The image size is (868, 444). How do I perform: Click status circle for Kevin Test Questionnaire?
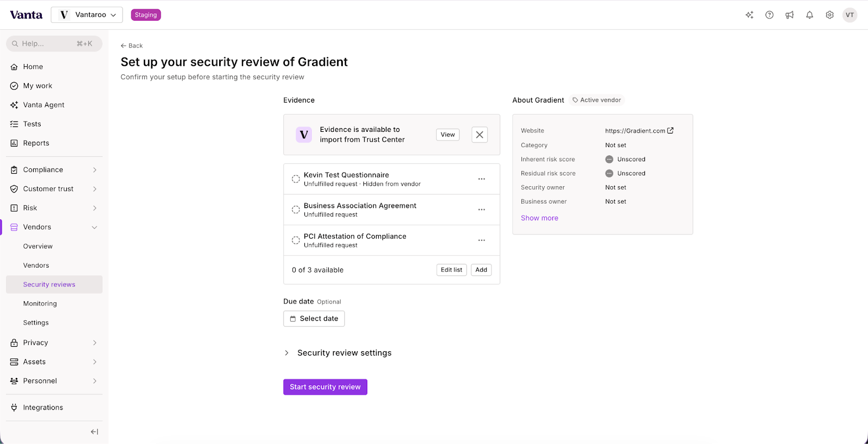tap(296, 179)
